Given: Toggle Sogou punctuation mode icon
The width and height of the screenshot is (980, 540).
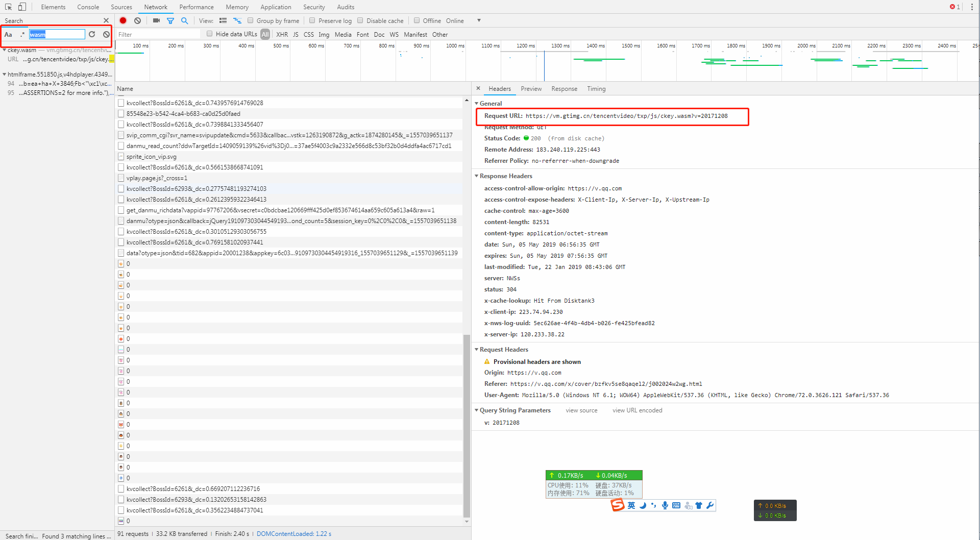Looking at the screenshot, I should (x=654, y=505).
